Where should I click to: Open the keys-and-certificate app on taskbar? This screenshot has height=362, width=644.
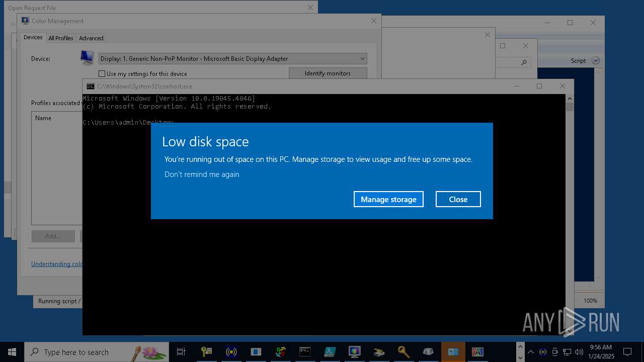click(x=206, y=352)
